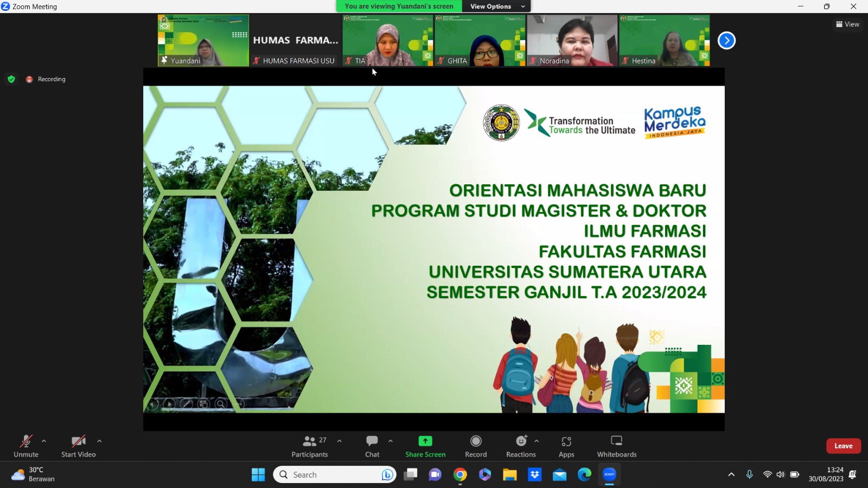
Task: Start Video with the camera button
Action: tap(79, 446)
